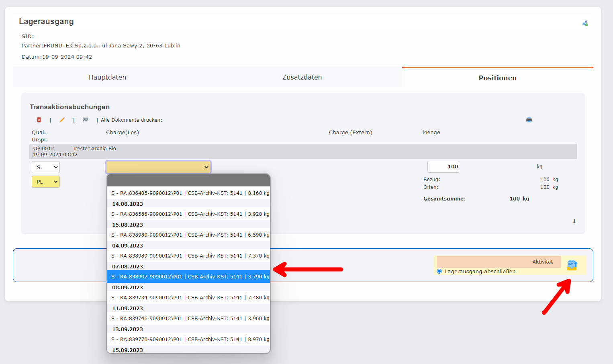This screenshot has height=364, width=613.
Task: Collapse the Charge(Los) dropdown field
Action: pos(158,167)
